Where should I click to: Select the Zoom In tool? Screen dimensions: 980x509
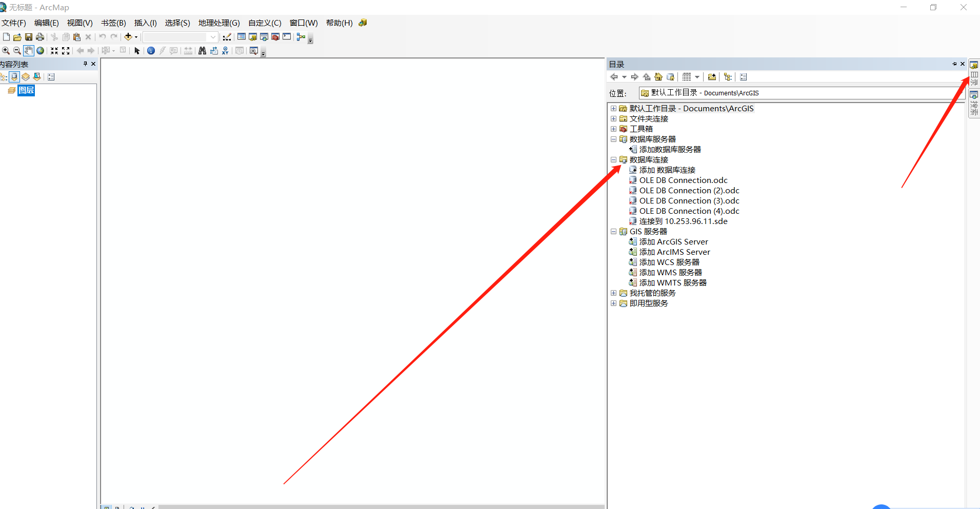(x=6, y=50)
